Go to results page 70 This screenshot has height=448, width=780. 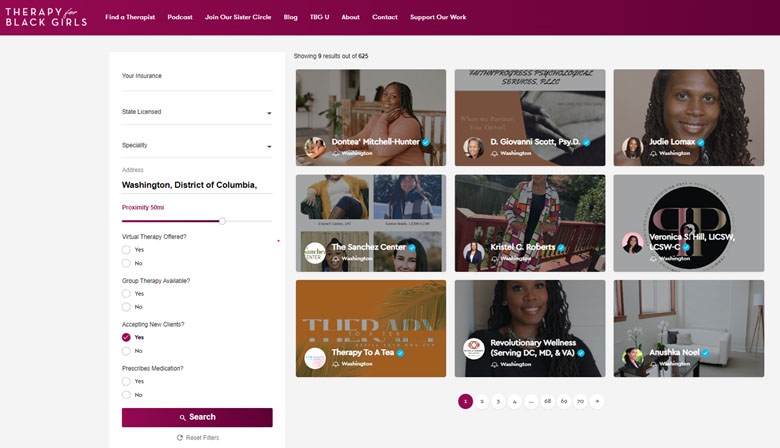(581, 401)
